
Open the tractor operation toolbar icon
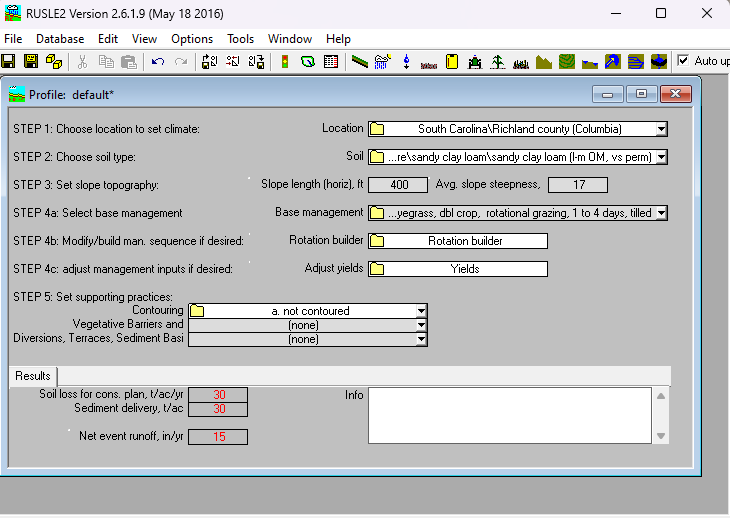click(474, 61)
